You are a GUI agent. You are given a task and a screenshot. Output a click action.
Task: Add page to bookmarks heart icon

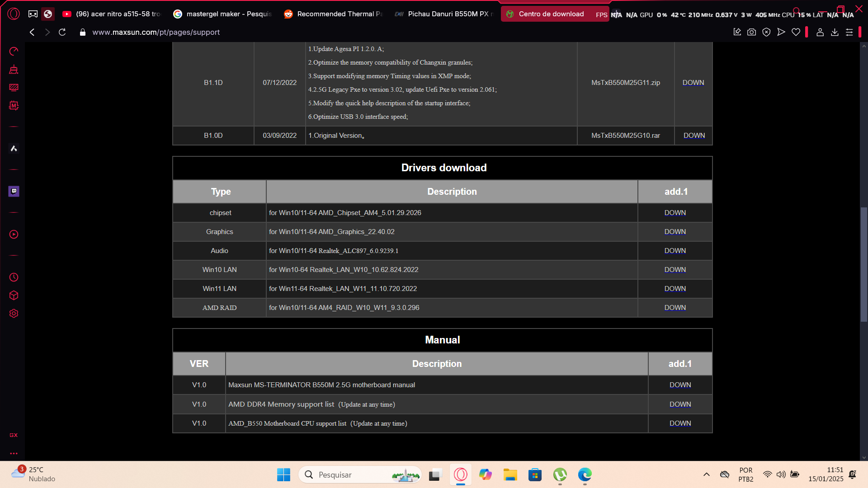point(796,32)
